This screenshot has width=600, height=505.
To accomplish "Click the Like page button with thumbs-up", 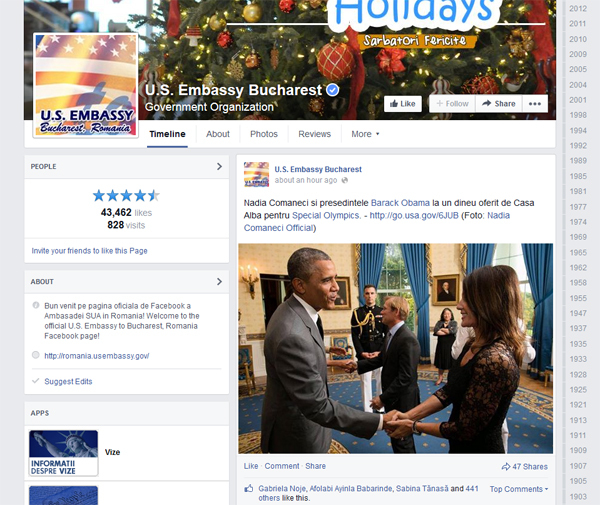I will click(403, 104).
